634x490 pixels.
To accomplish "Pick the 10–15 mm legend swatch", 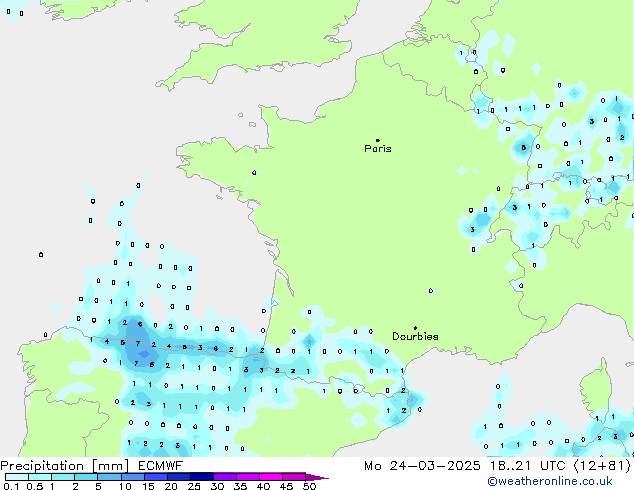I will tap(133, 477).
